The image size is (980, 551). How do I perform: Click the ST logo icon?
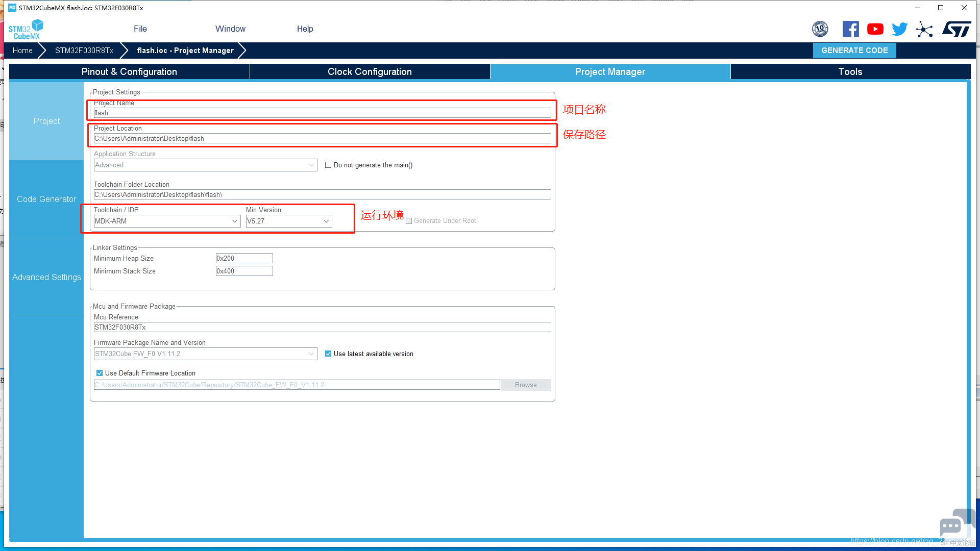[957, 29]
